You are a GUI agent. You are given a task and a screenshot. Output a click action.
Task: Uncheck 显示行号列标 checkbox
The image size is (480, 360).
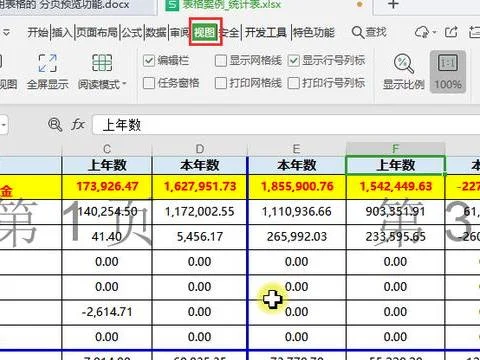pos(293,61)
